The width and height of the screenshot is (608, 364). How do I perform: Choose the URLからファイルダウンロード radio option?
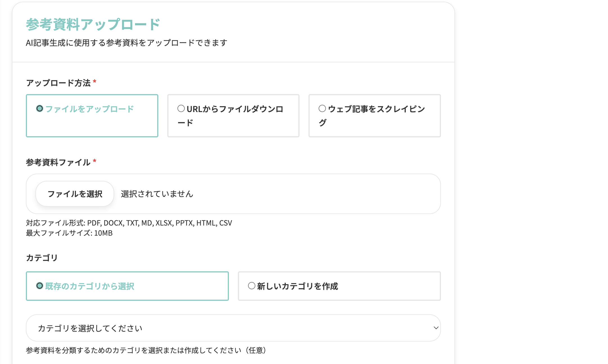click(181, 108)
